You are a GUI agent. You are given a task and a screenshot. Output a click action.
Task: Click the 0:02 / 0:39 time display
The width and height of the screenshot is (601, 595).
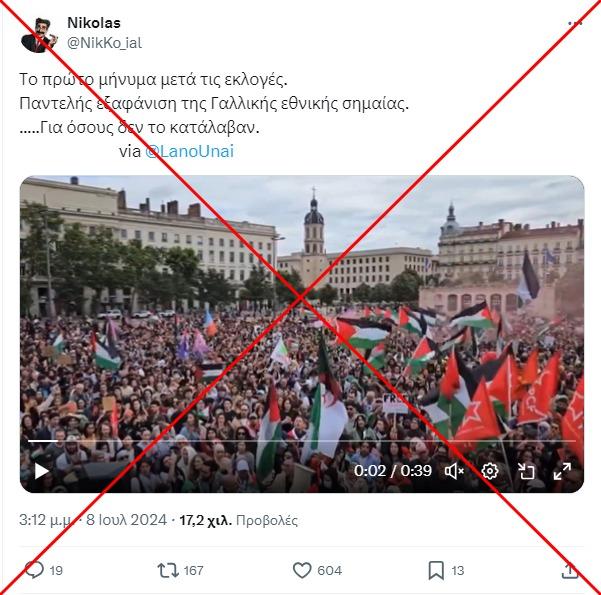393,471
